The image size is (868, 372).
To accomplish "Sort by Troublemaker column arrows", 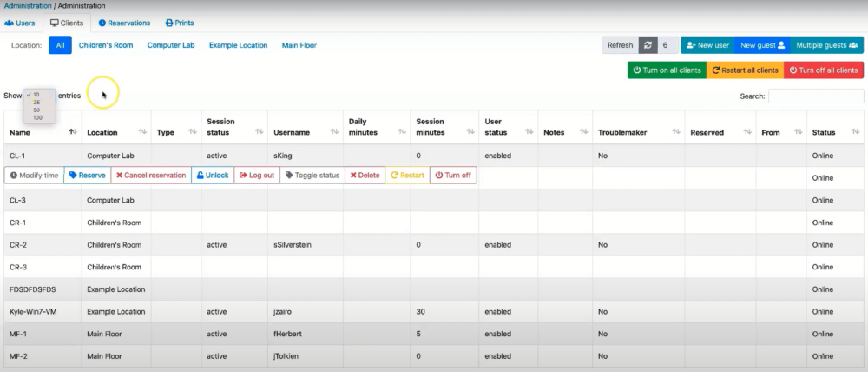I will pos(674,132).
